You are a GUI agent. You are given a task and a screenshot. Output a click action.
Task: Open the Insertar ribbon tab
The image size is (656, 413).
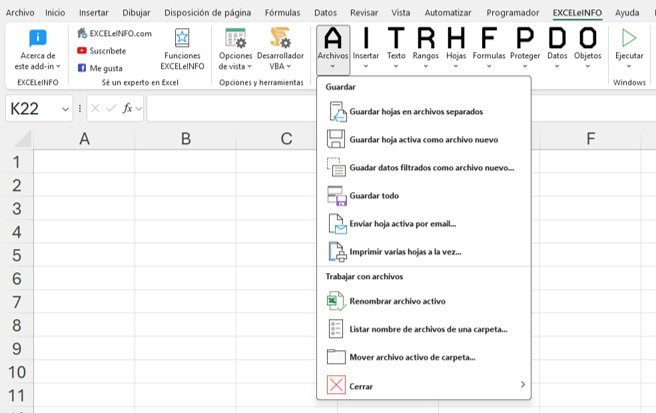pos(94,13)
